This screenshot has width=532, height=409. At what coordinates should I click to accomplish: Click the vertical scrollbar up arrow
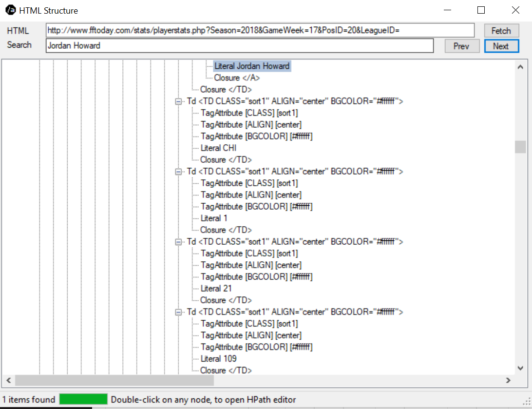click(x=520, y=67)
